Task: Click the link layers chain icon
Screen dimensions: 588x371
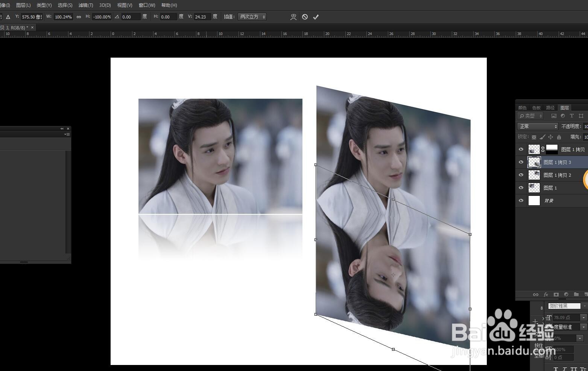Action: pos(536,295)
